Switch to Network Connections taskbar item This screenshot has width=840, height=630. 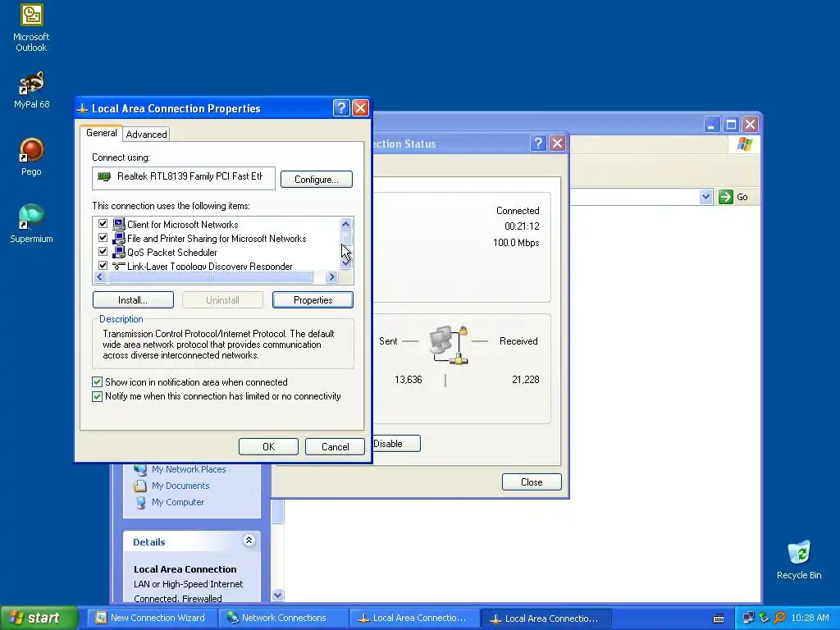pos(283,618)
